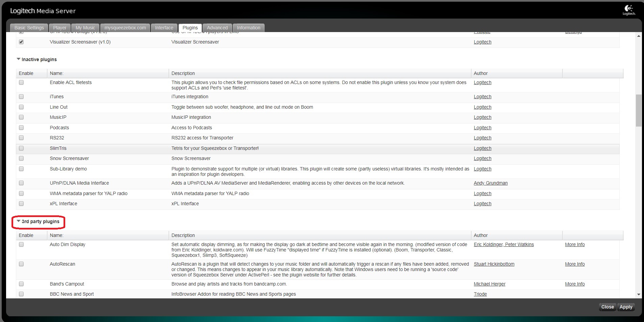Click the scrollbar down arrow
This screenshot has width=644, height=322.
pos(638,294)
